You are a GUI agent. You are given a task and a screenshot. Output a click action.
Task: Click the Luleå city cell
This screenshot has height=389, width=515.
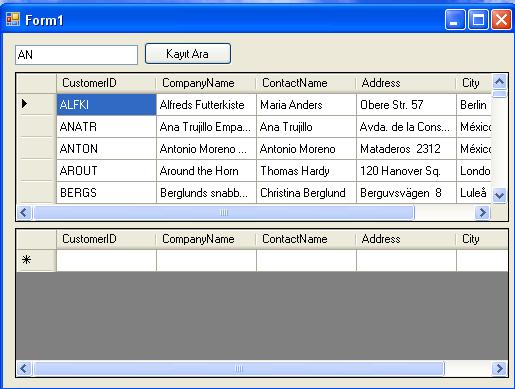(x=474, y=193)
